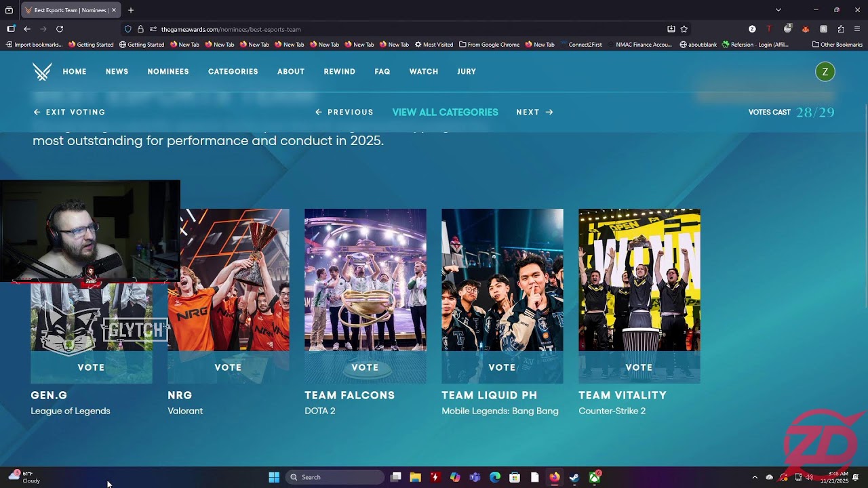The height and width of the screenshot is (488, 868).
Task: Vote for Team Falcons
Action: coord(366,367)
